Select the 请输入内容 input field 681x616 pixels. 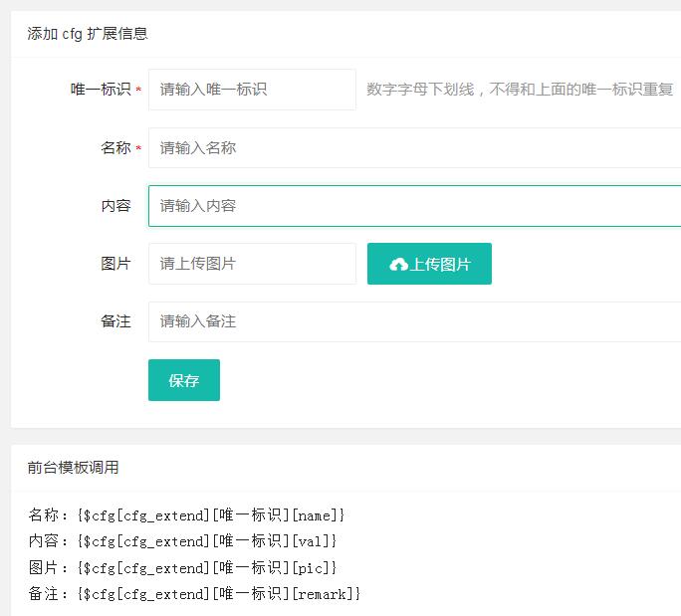[x=413, y=206]
